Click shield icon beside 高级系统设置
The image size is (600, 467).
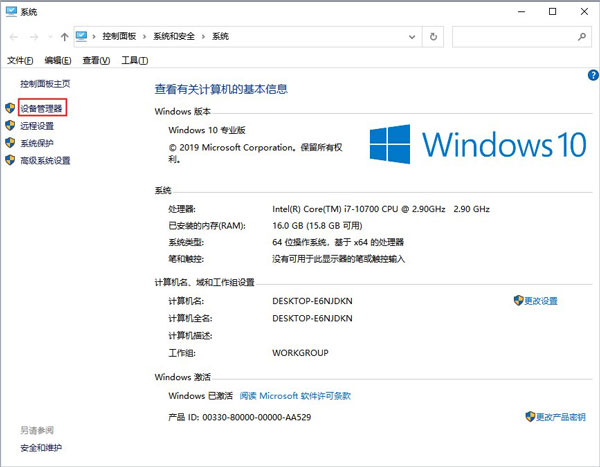click(10, 160)
